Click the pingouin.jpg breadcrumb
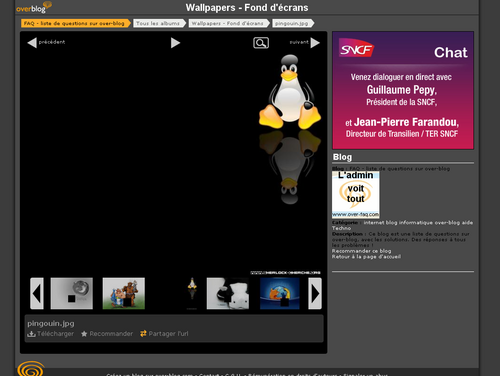This screenshot has width=500, height=376. tap(293, 23)
